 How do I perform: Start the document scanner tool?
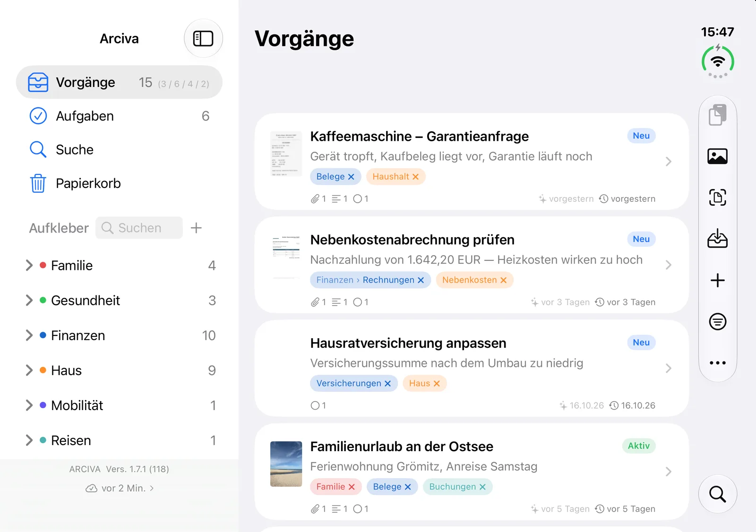(x=718, y=197)
